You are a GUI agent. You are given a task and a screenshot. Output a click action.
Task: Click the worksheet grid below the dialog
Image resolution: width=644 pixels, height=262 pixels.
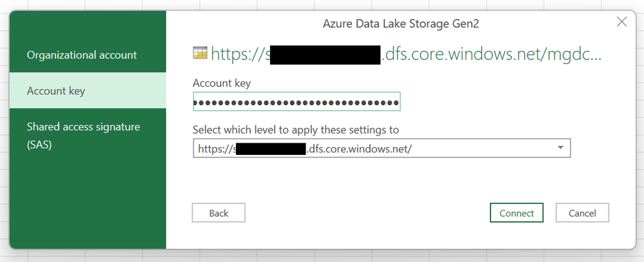click(x=322, y=256)
